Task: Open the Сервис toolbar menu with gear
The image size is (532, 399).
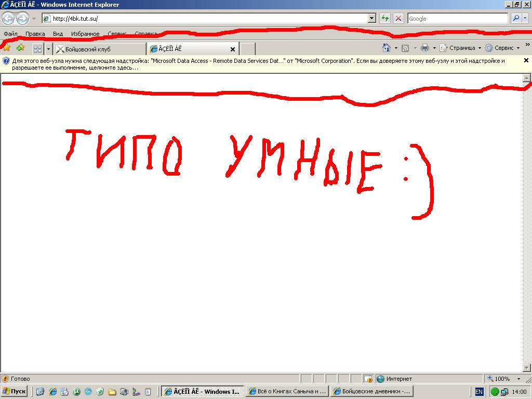Action: [x=502, y=48]
